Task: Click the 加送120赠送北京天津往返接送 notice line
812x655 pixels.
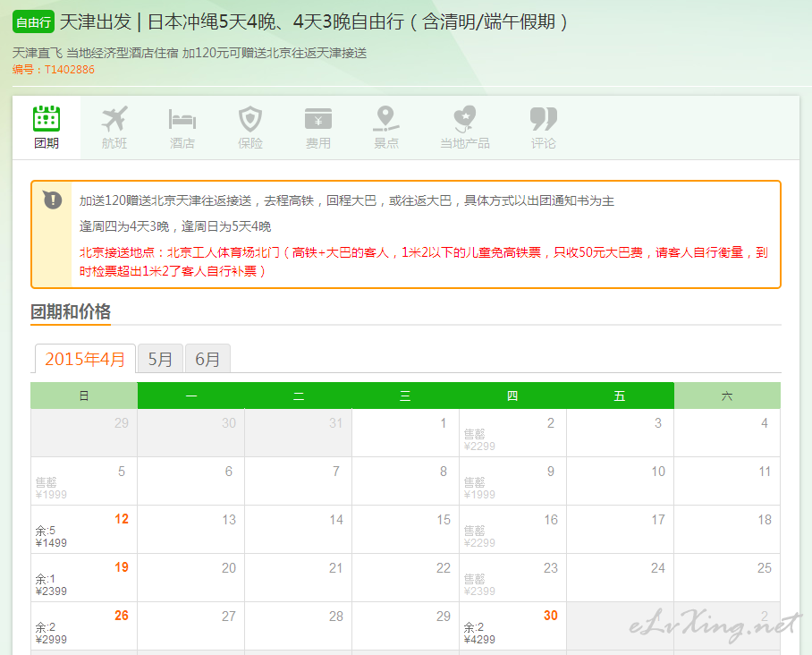Action: pyautogui.click(x=347, y=200)
